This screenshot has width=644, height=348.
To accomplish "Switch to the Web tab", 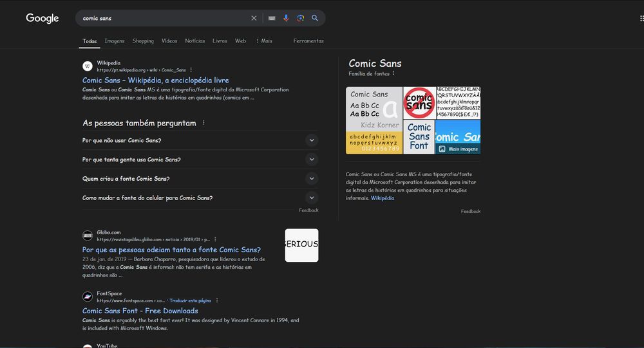I will click(240, 41).
